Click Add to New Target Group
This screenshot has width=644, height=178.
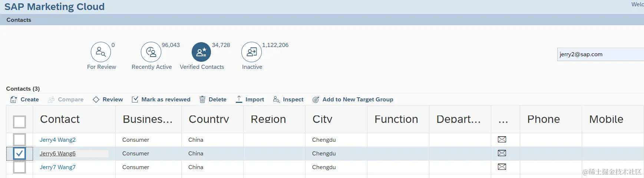point(353,100)
